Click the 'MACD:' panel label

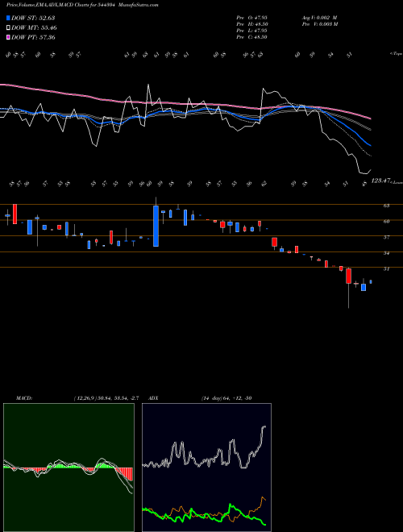point(23,398)
